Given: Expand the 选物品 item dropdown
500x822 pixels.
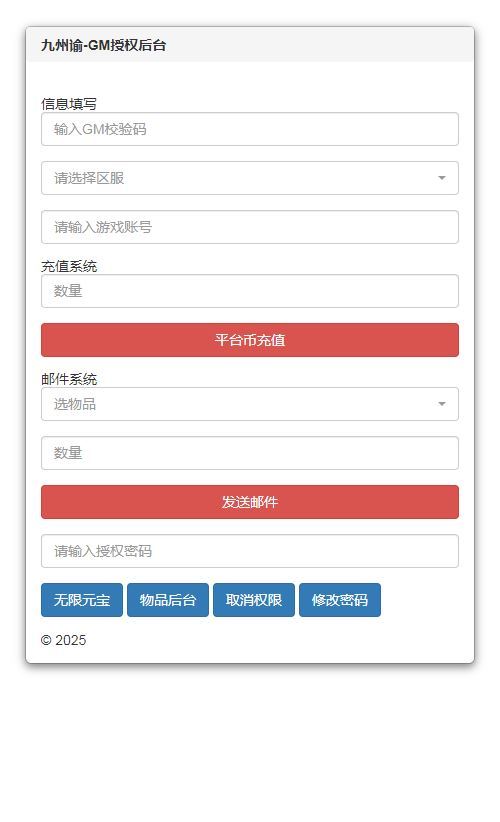Looking at the screenshot, I should 249,404.
